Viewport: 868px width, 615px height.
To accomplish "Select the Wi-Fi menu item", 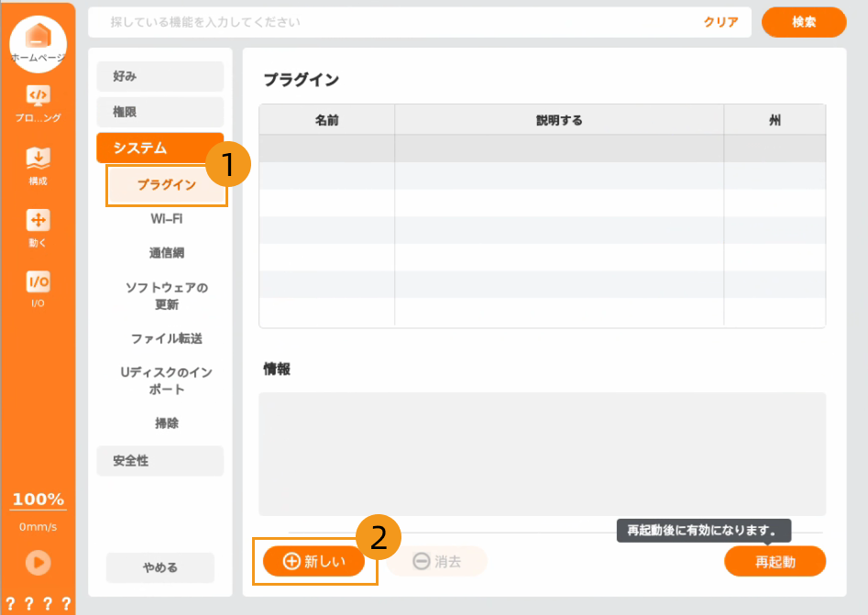I will point(166,219).
